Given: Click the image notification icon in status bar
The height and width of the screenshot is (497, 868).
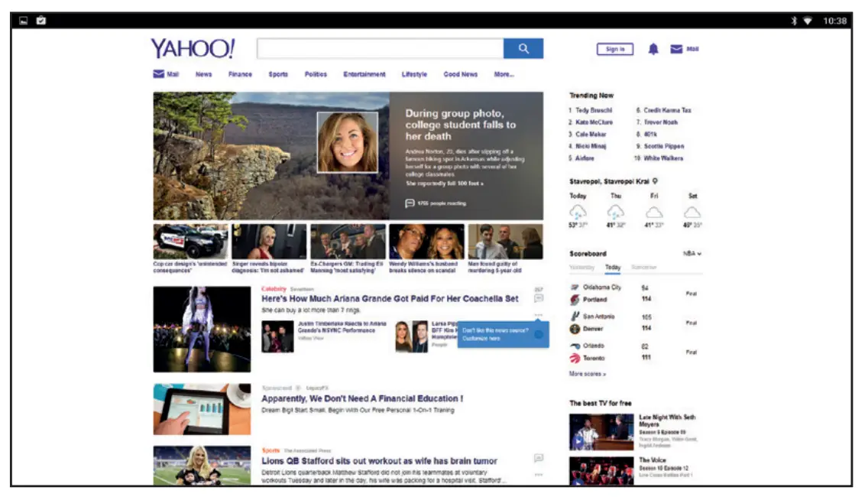Looking at the screenshot, I should tap(23, 21).
